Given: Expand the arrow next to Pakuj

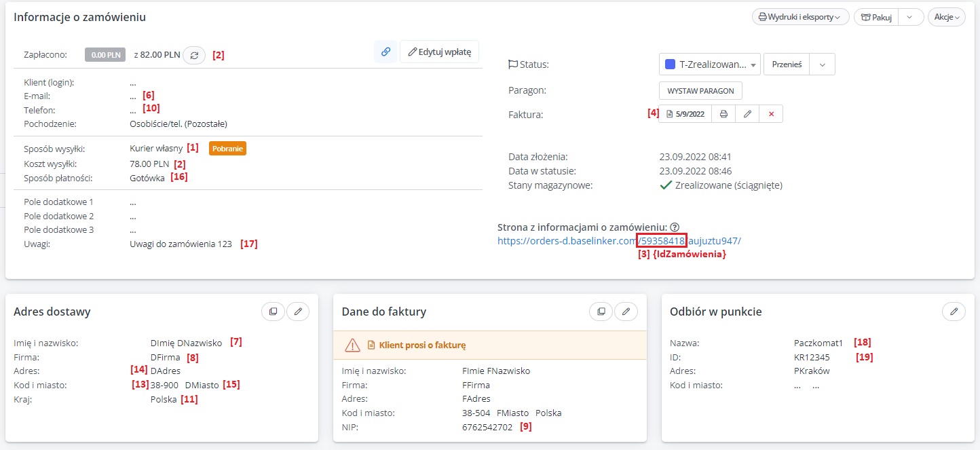Looking at the screenshot, I should (x=909, y=17).
